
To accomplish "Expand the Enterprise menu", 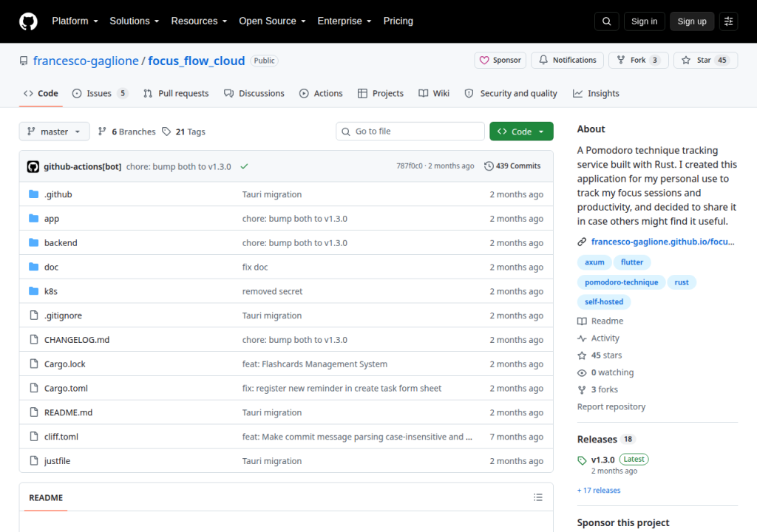I will [x=344, y=21].
